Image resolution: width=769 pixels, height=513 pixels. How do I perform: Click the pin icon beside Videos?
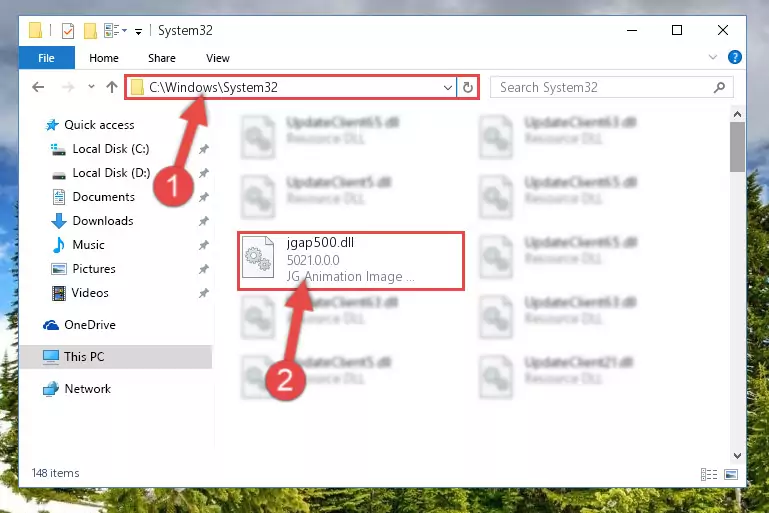point(204,293)
